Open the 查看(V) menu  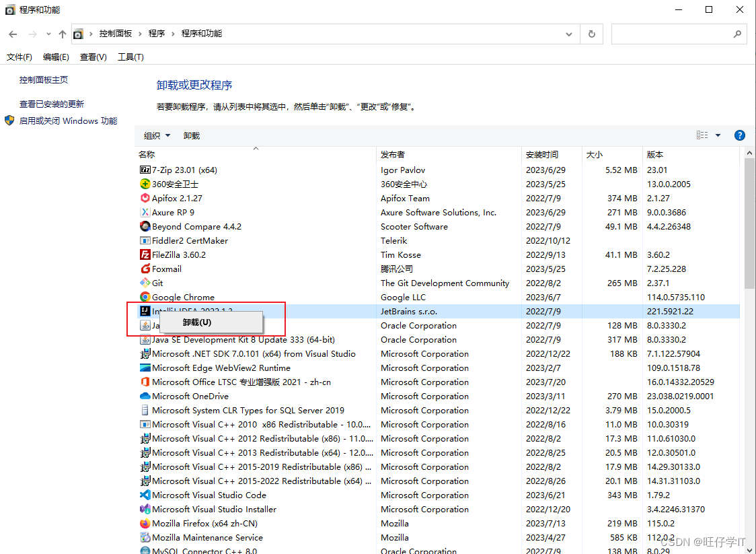pyautogui.click(x=93, y=57)
